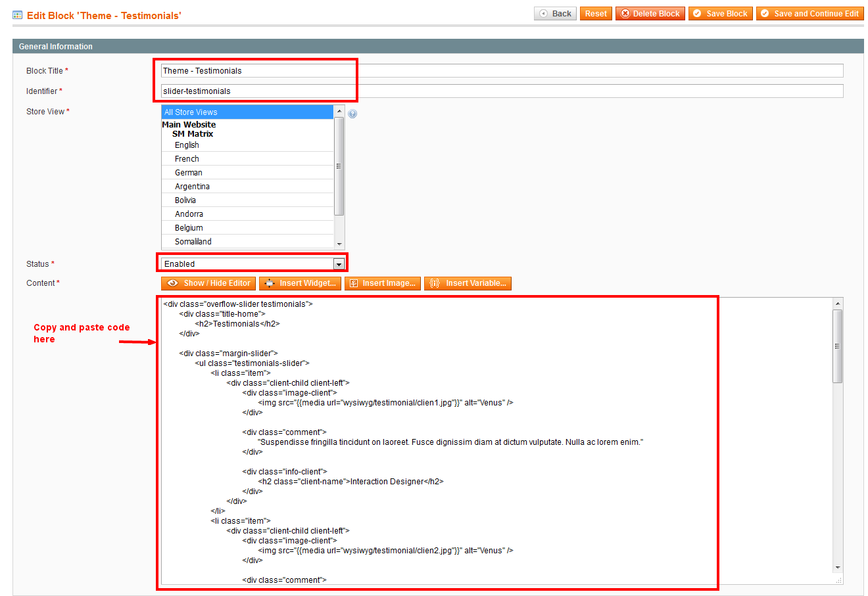The height and width of the screenshot is (596, 868).
Task: Select English store view
Action: click(x=248, y=145)
